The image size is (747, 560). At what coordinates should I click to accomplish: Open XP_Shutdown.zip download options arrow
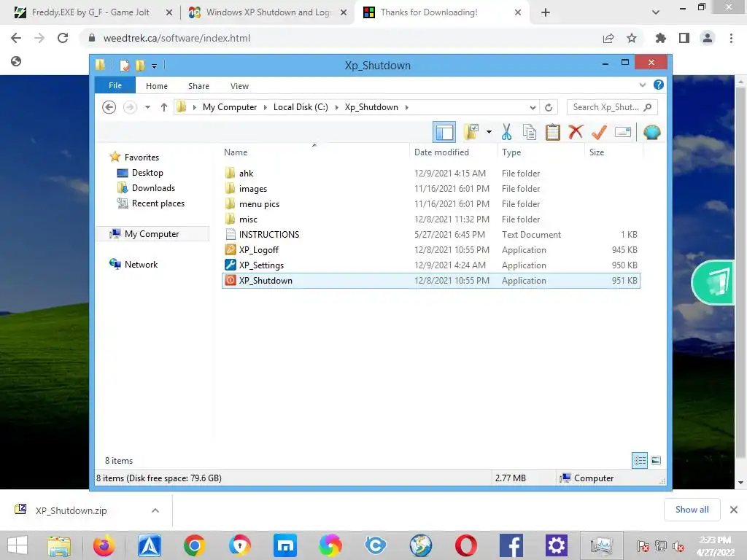coord(155,510)
